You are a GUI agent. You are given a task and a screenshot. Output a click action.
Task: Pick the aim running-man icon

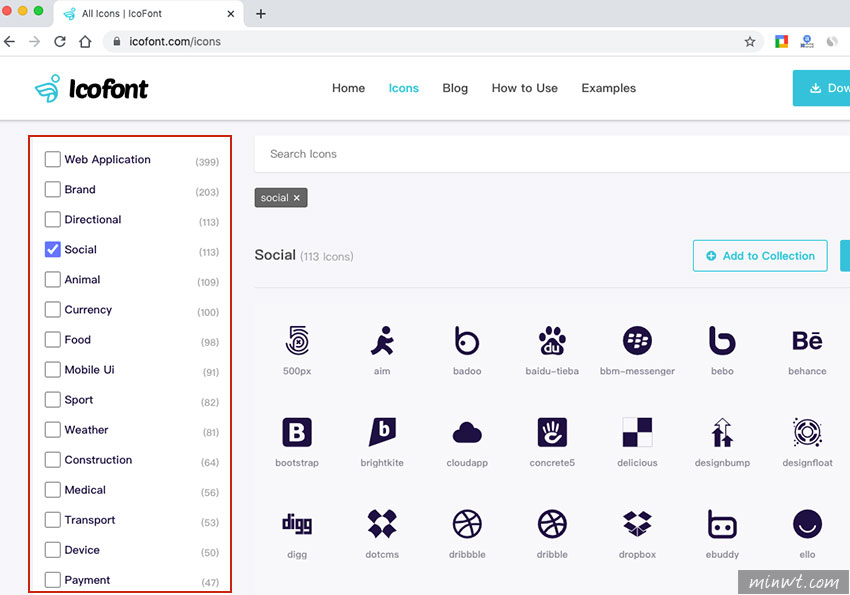[382, 341]
